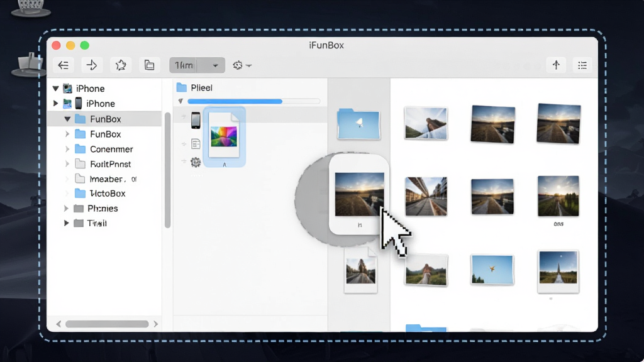Select the TictoBox folder in sidebar

100,194
